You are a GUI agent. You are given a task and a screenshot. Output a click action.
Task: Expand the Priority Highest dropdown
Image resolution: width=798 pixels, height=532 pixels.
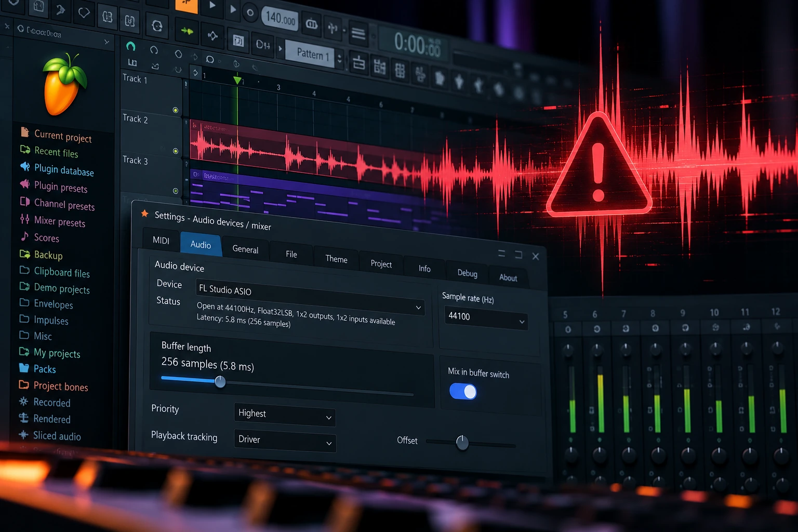pos(285,415)
